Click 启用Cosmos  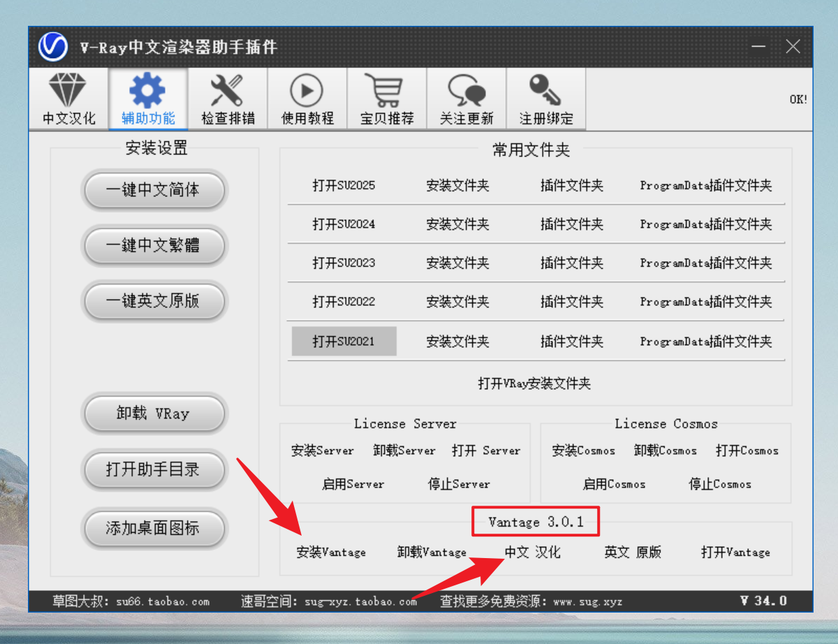point(615,484)
